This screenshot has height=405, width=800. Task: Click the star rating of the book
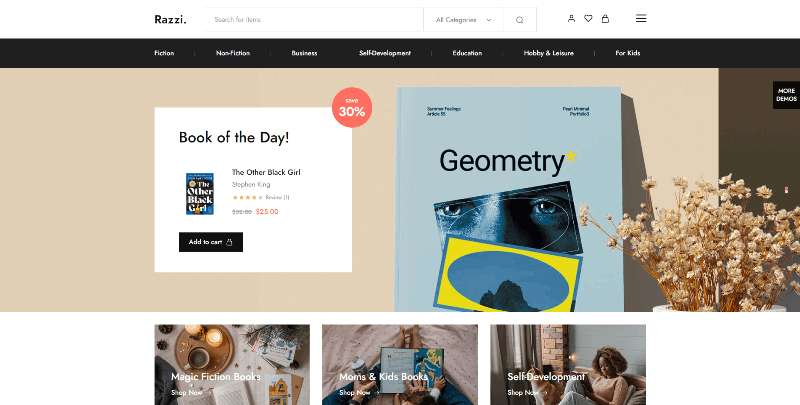(247, 197)
